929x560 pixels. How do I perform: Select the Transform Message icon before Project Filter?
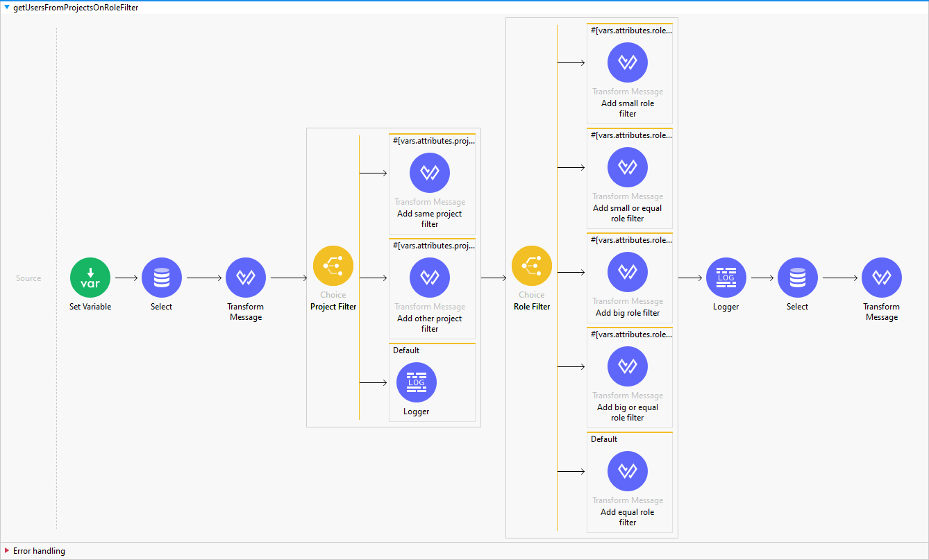[246, 278]
